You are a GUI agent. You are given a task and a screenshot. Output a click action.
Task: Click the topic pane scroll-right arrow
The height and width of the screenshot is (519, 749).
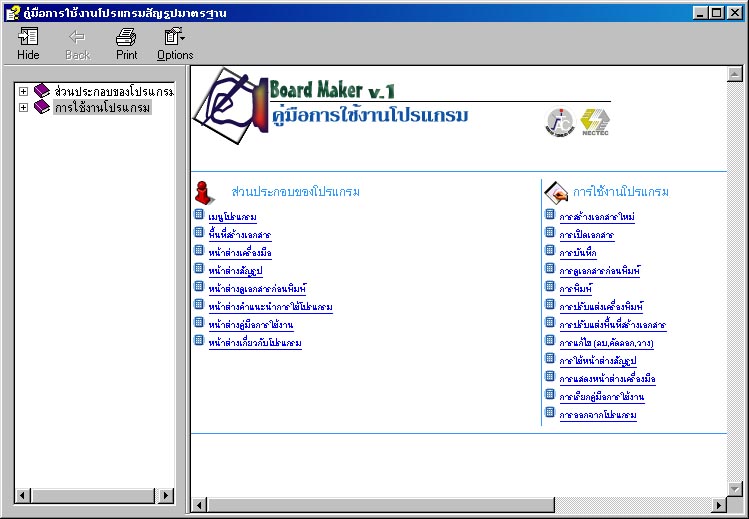719,505
